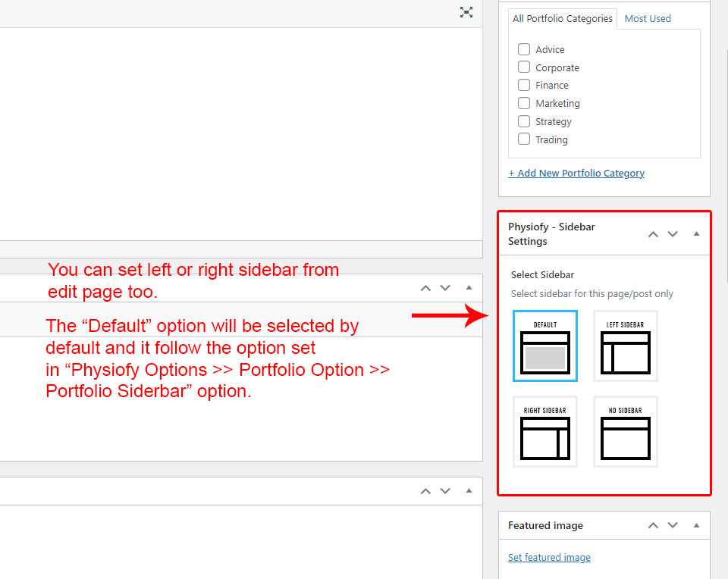Toggle the bottom-left metabox collapse triangle
Viewport: 728px width, 579px height.
[469, 491]
